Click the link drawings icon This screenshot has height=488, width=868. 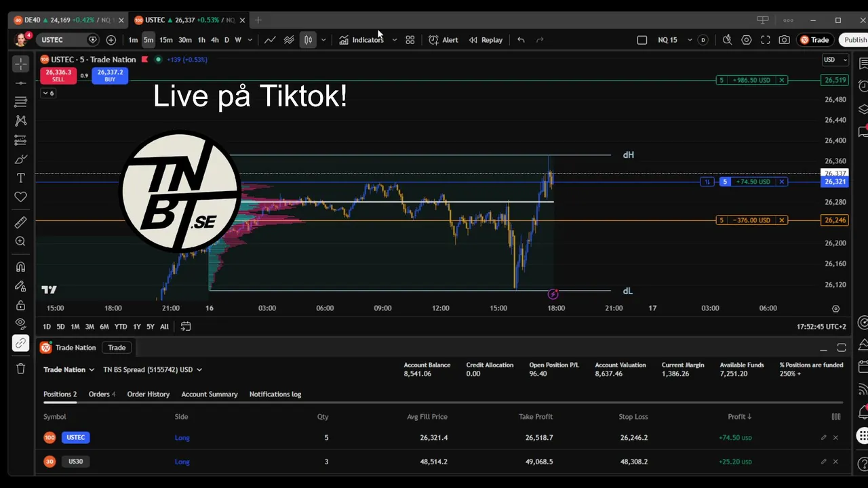[x=21, y=343]
